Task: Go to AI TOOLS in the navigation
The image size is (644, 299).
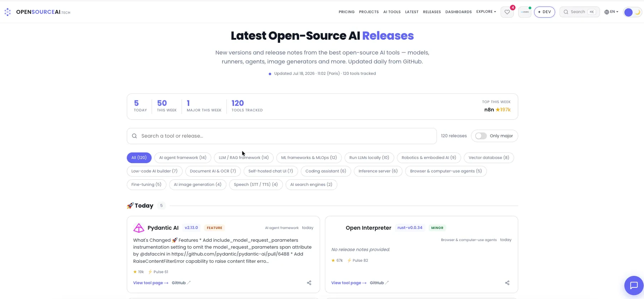Action: (392, 12)
